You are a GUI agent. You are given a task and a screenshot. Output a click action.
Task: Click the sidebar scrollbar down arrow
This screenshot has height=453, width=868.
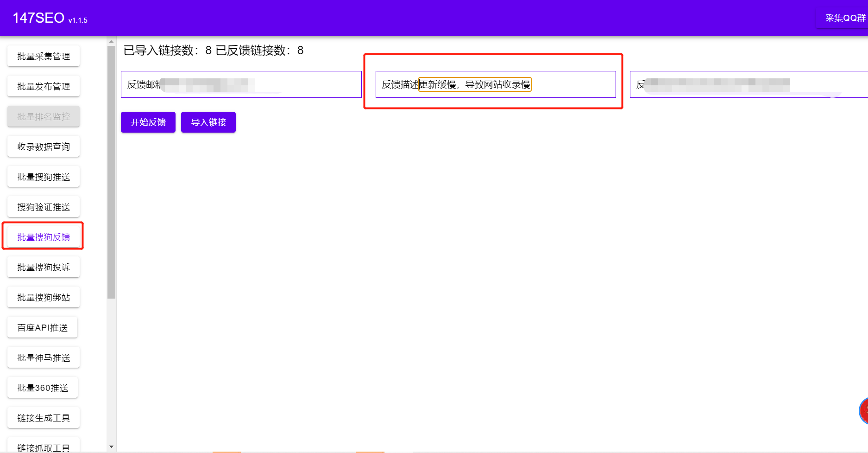tap(111, 447)
